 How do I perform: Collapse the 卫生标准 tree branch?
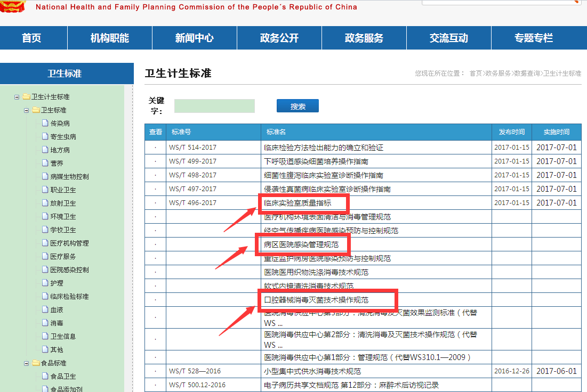coord(26,110)
